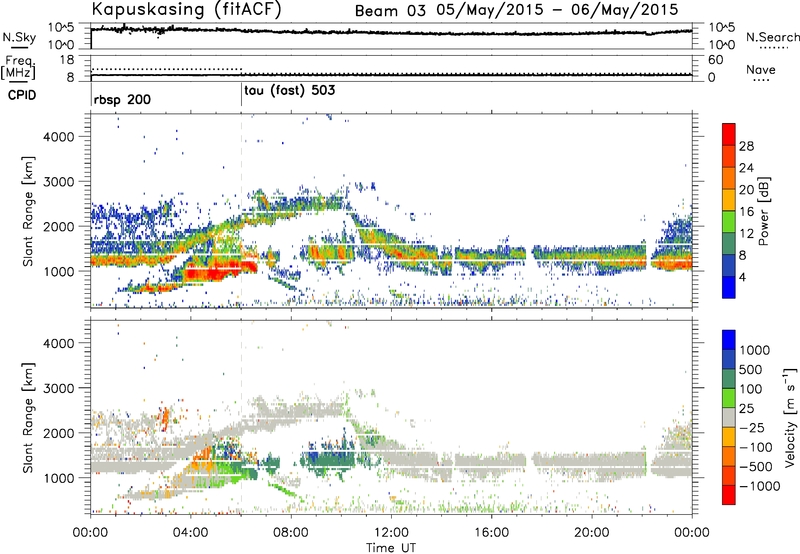Pick the red bottom segment of velocity colorbar
This screenshot has width=800, height=554.
[729, 495]
